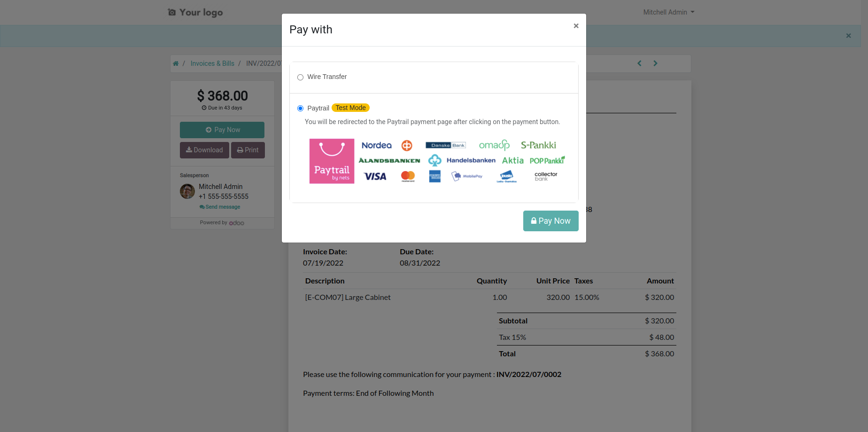Viewport: 868px width, 432px height.
Task: Click the Your logo header image
Action: (195, 12)
